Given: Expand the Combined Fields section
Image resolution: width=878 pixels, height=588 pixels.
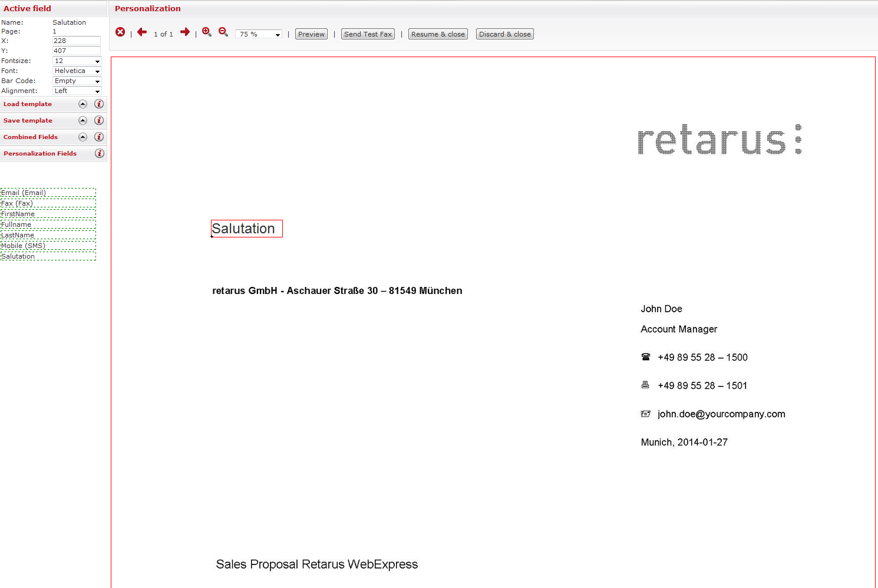Looking at the screenshot, I should tap(82, 137).
